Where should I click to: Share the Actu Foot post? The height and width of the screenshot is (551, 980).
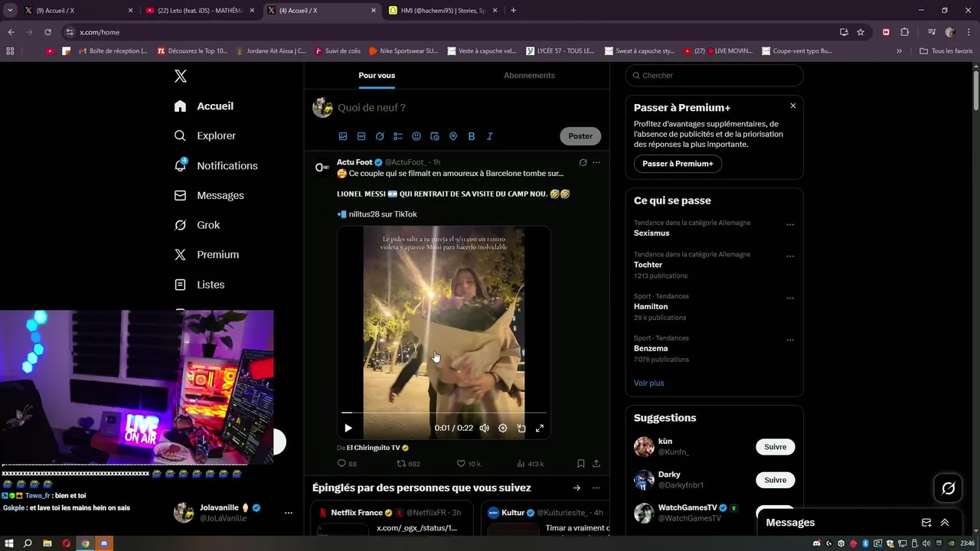pyautogui.click(x=596, y=464)
